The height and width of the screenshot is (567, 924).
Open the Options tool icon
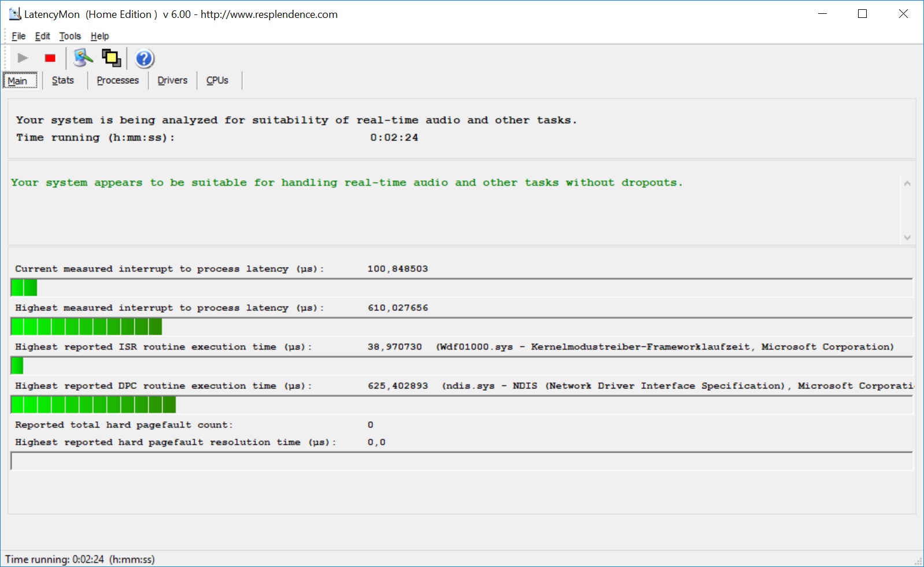83,58
